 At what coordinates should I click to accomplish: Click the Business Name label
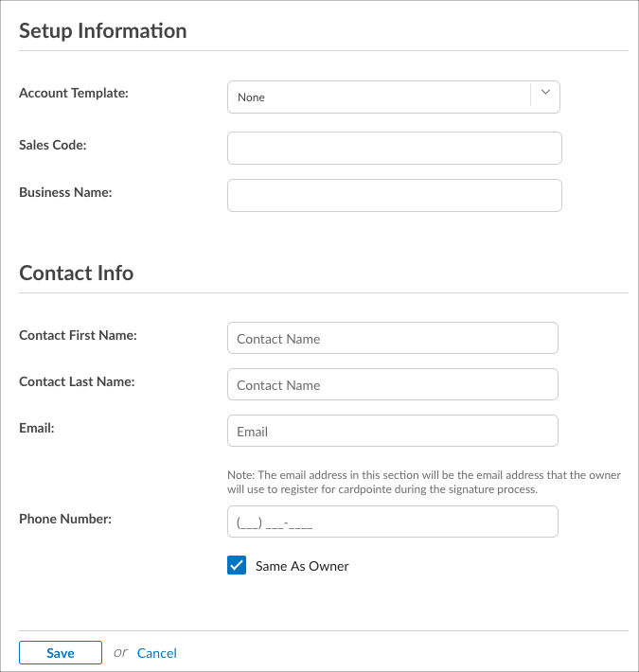pyautogui.click(x=65, y=192)
